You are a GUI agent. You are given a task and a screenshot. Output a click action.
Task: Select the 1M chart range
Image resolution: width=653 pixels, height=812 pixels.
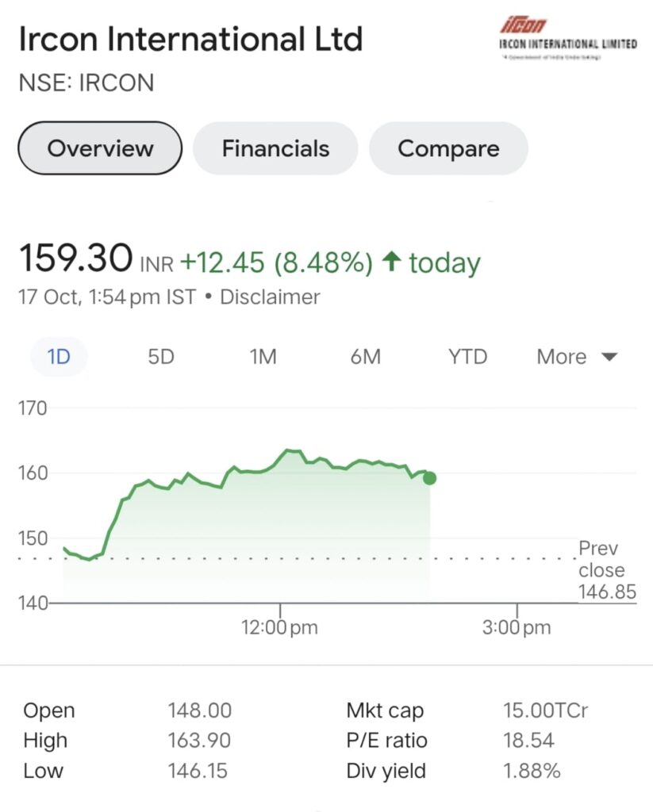263,357
